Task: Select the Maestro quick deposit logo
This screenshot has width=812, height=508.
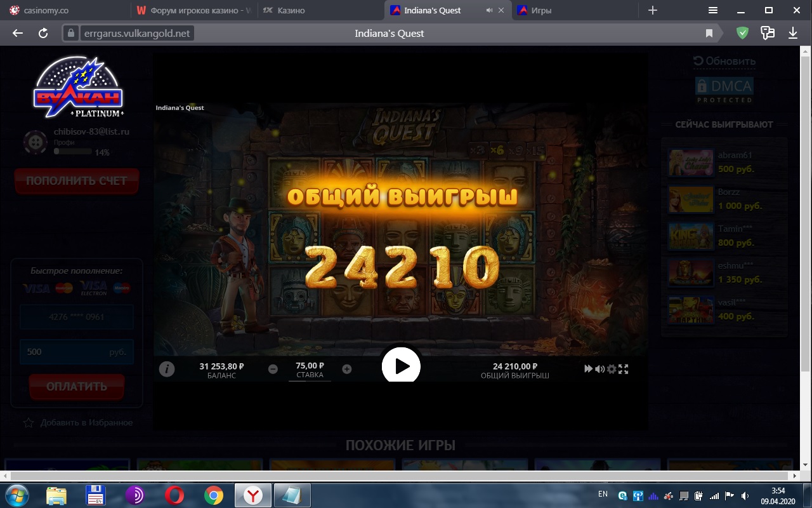Action: [122, 288]
